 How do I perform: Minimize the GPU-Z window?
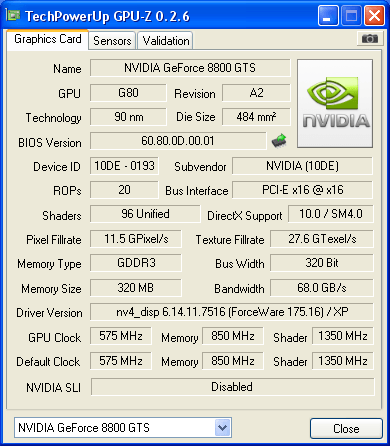tap(328, 16)
